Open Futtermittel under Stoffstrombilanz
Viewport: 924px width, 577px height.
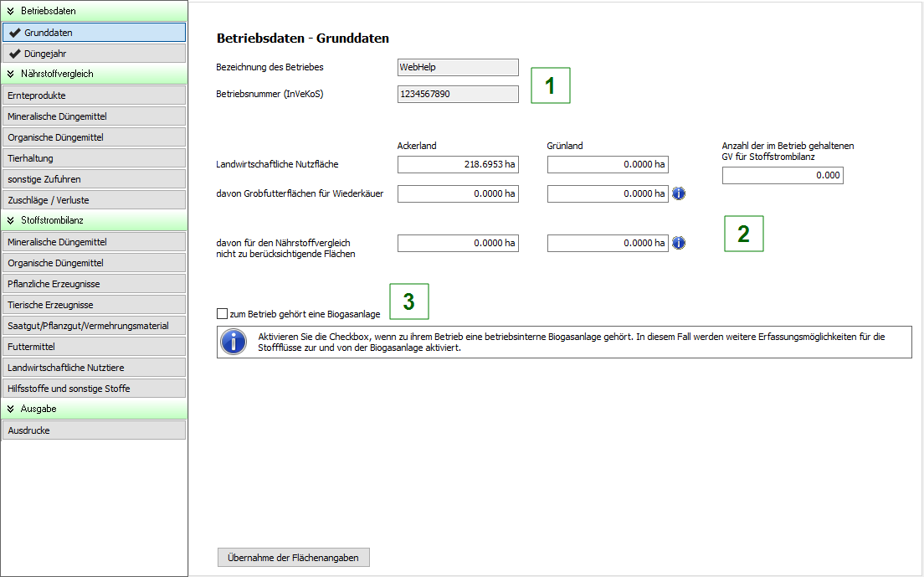pyautogui.click(x=94, y=347)
